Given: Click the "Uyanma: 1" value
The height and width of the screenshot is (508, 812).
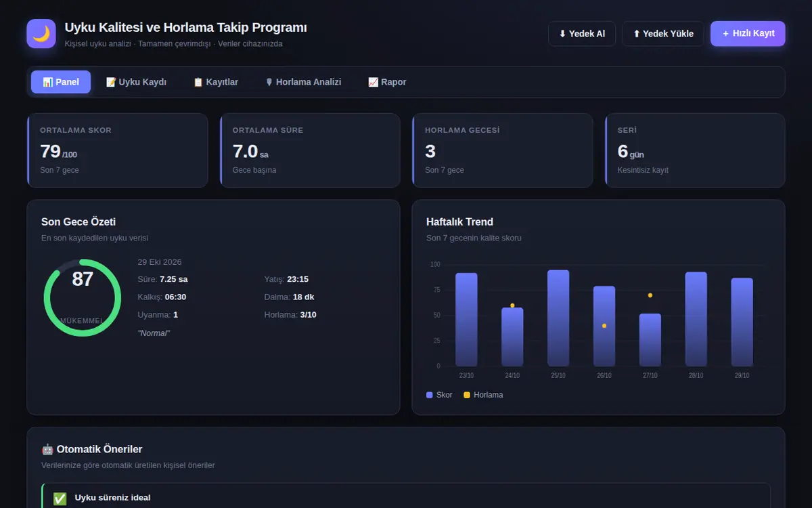Looking at the screenshot, I should pos(158,314).
